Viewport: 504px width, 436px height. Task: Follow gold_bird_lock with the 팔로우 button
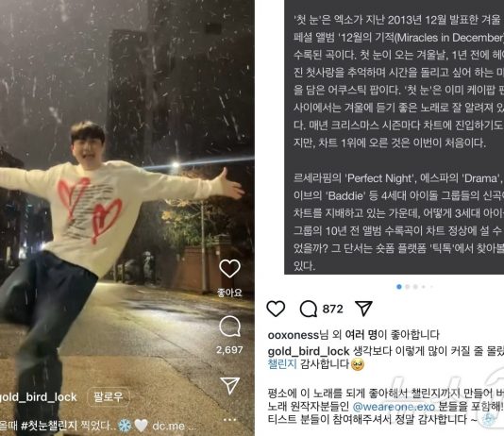pos(109,396)
